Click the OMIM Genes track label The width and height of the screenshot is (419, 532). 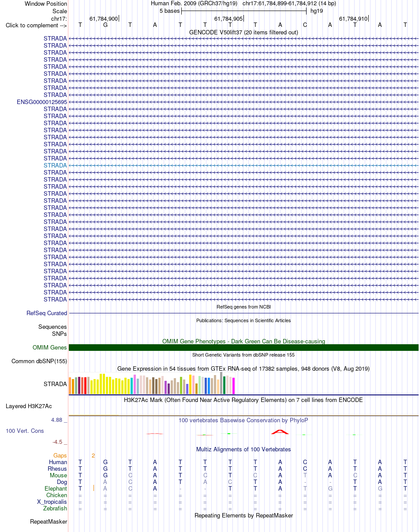(50, 348)
